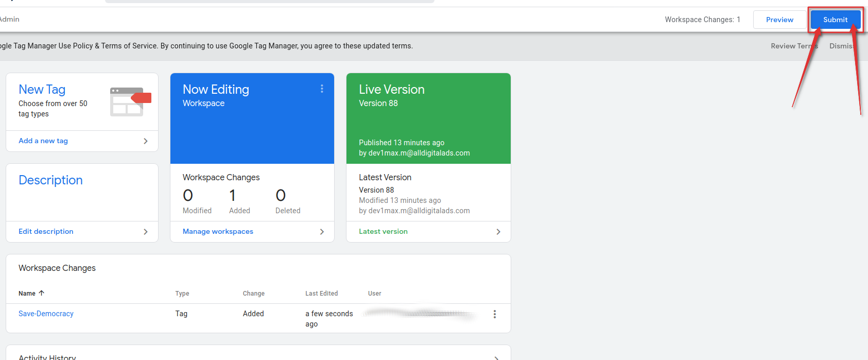This screenshot has width=868, height=360.
Task: Click Add a new tag link
Action: [43, 141]
